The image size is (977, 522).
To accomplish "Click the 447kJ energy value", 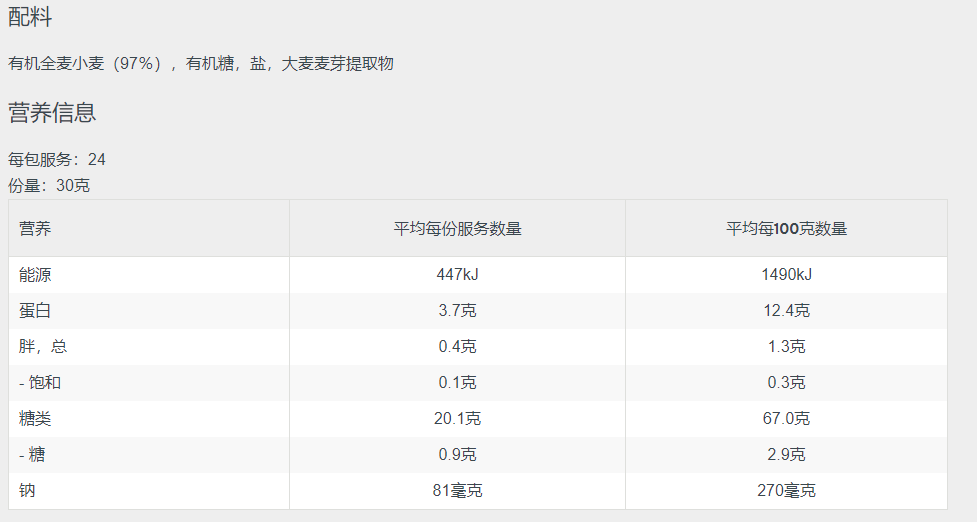I will (x=457, y=275).
